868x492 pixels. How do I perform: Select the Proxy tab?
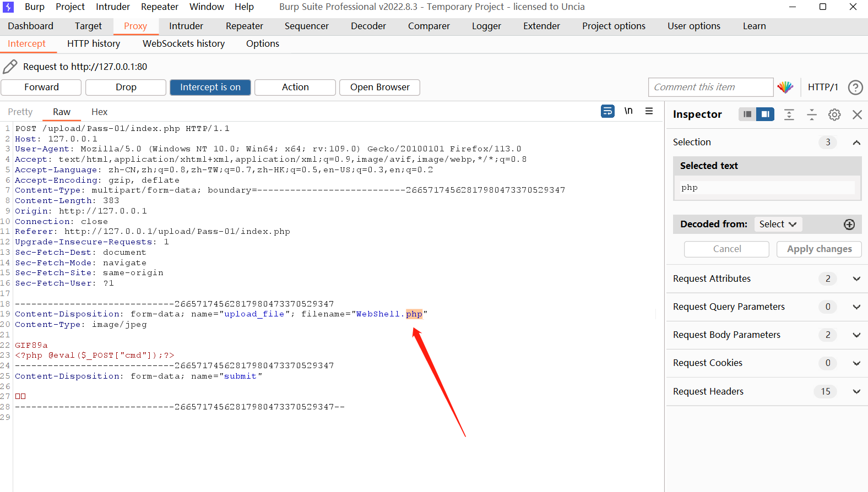point(135,26)
